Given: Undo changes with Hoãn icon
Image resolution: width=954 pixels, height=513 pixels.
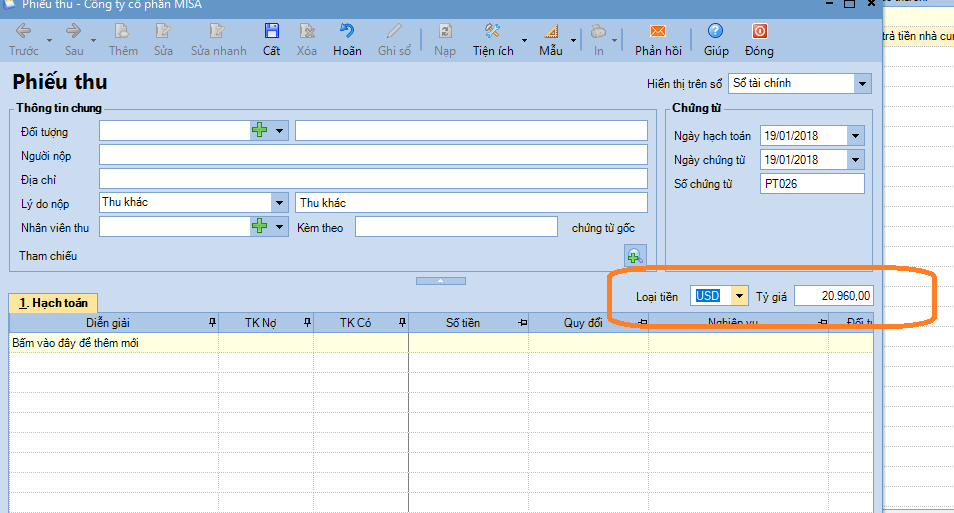Looking at the screenshot, I should point(347,31).
